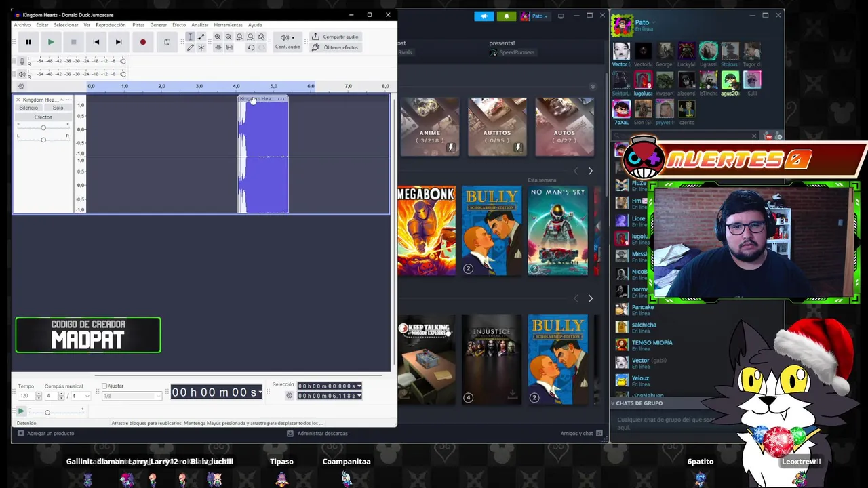The height and width of the screenshot is (488, 868).
Task: Toggle Solo on the track
Action: 58,108
